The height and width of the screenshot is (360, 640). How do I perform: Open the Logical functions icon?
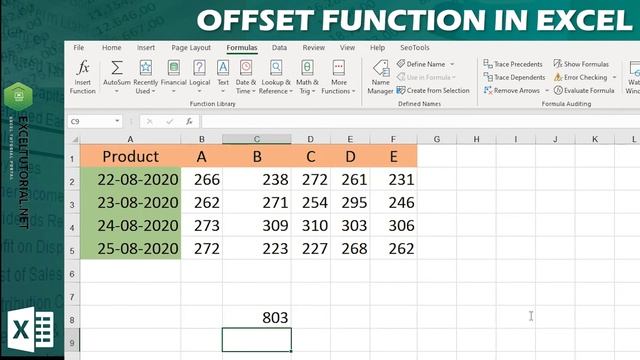pos(199,68)
